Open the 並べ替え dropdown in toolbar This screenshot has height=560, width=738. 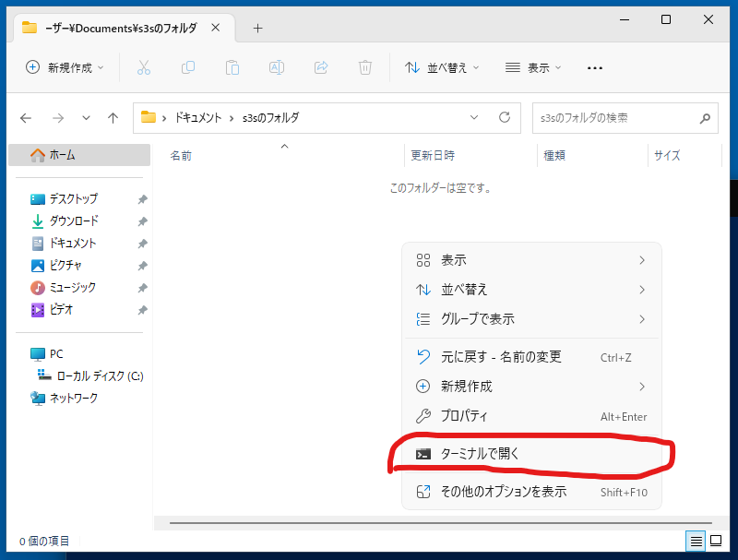[x=442, y=67]
